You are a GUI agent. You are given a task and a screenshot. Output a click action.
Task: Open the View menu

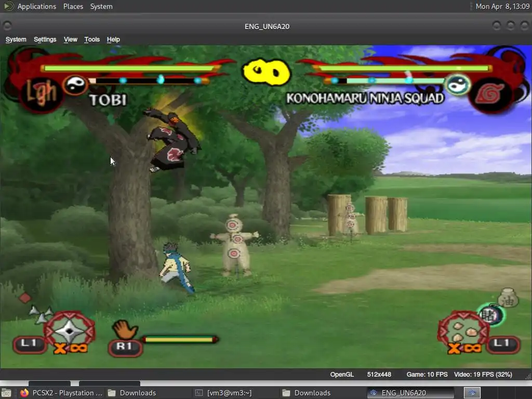70,39
